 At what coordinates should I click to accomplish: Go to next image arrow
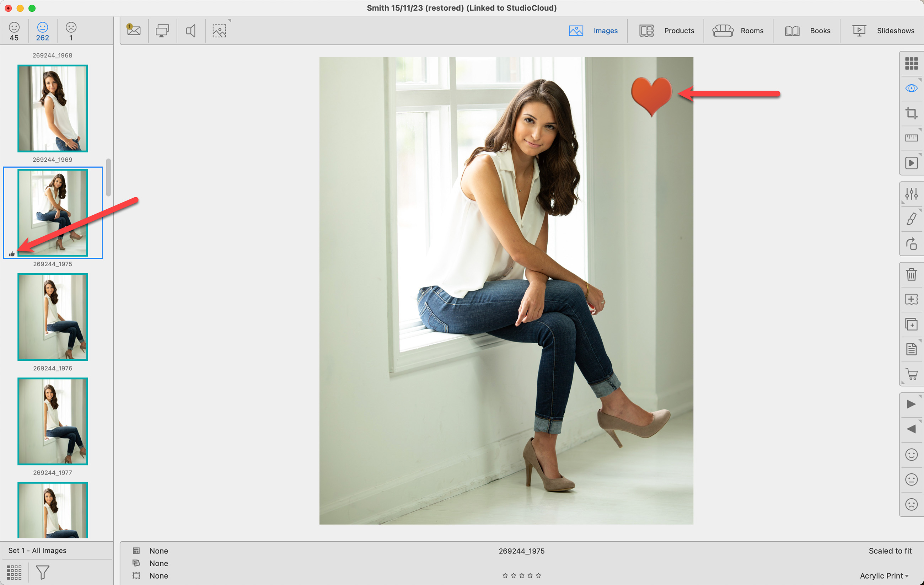pyautogui.click(x=911, y=404)
